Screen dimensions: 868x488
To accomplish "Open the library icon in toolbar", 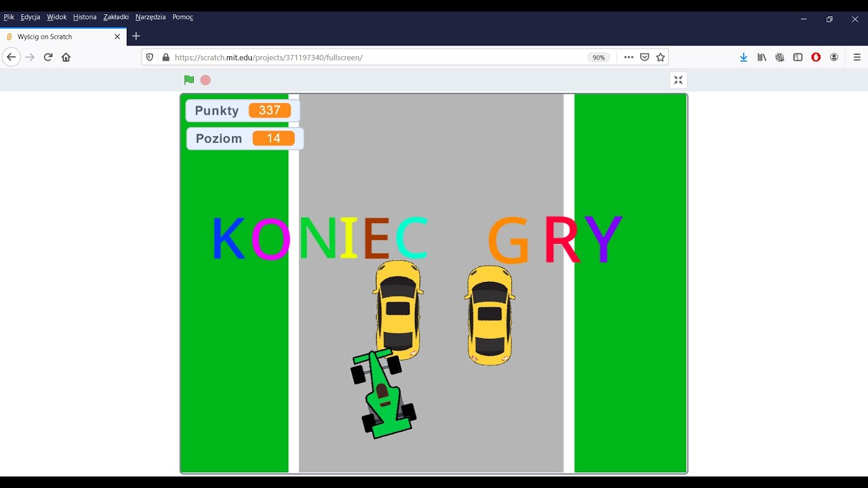I will pos(762,58).
